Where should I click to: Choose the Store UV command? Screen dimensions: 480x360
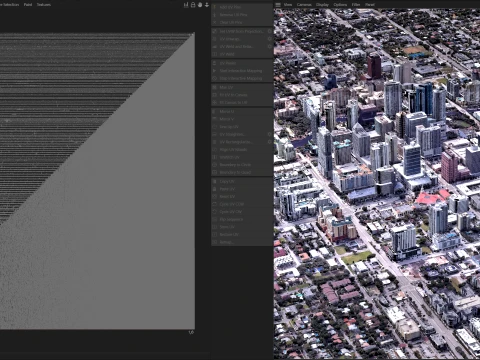pyautogui.click(x=242, y=227)
